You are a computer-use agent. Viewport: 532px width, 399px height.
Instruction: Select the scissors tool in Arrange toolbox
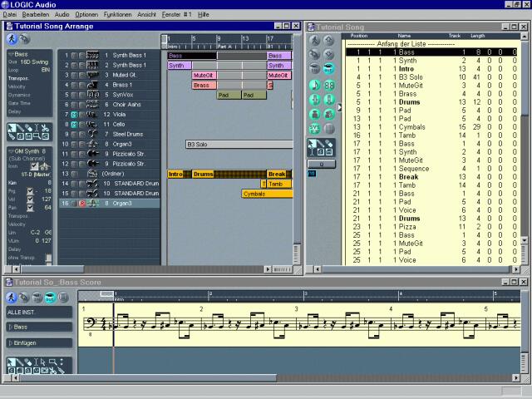point(45,128)
